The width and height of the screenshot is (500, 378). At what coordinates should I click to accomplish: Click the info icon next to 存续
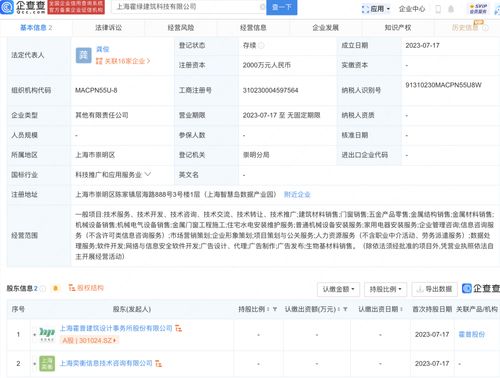pos(261,45)
